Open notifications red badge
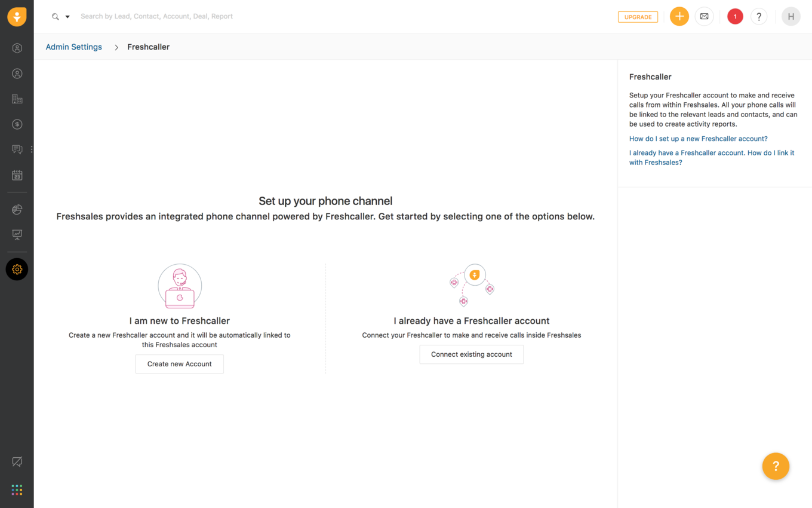 (735, 17)
